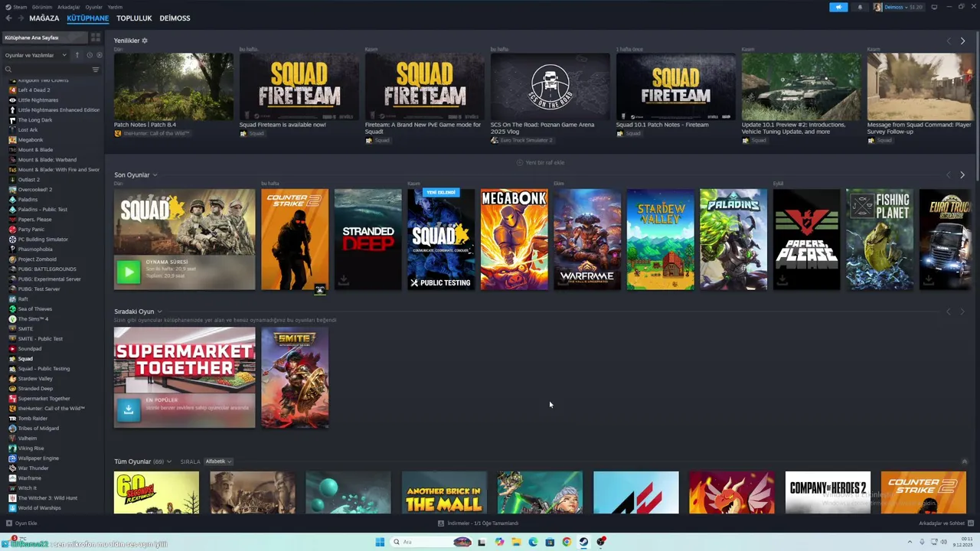This screenshot has width=980, height=551.
Task: Open Arkadaşlar ve Sohbet
Action: (x=946, y=523)
